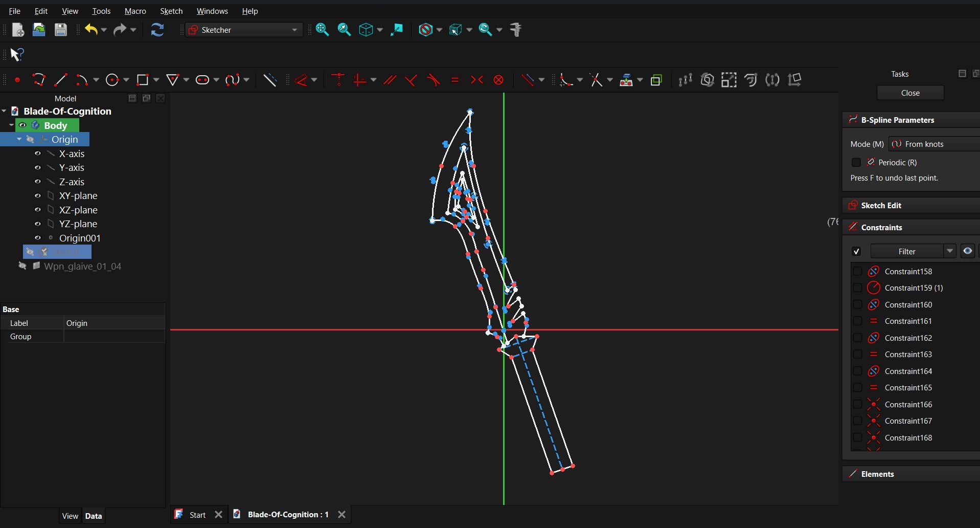This screenshot has width=980, height=528.
Task: Open the undo history dropdown arrow
Action: point(104,30)
